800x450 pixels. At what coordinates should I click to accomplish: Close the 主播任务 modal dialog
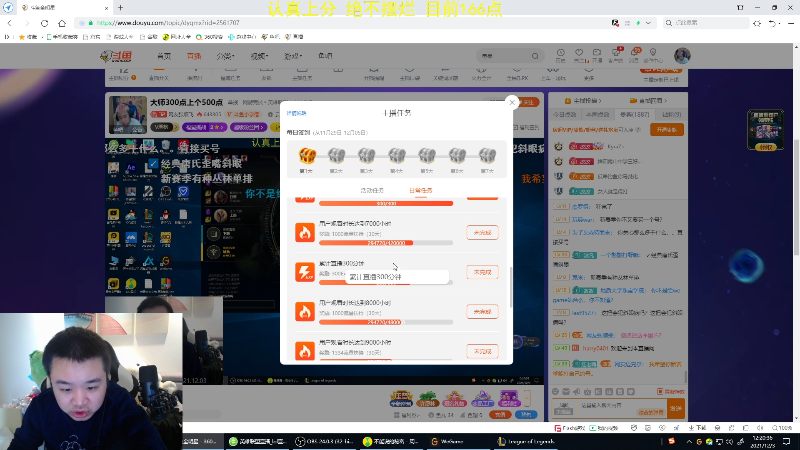(512, 102)
